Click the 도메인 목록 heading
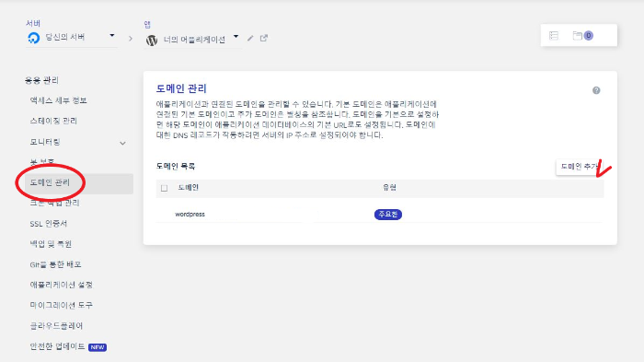644x362 pixels. [176, 166]
